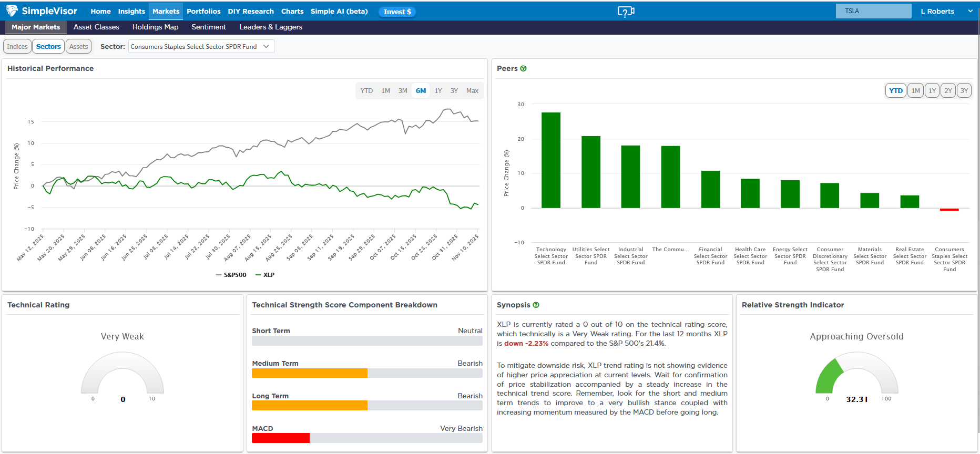Click the SimpleVisor eagle logo
The width and height of the screenshot is (980, 454).
[x=12, y=11]
